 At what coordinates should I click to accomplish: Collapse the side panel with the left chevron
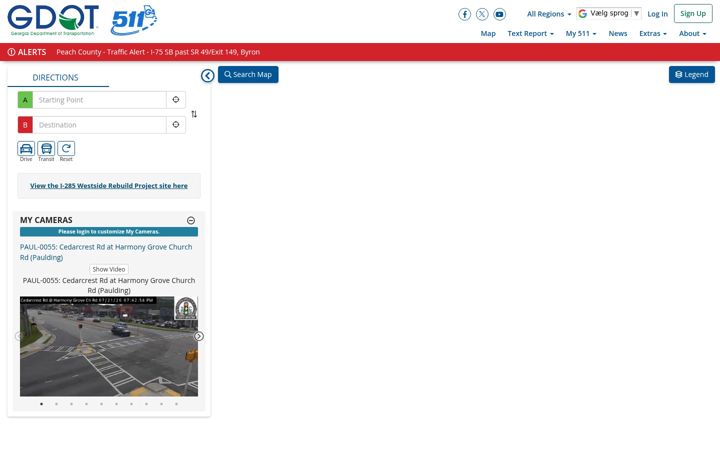tap(208, 76)
